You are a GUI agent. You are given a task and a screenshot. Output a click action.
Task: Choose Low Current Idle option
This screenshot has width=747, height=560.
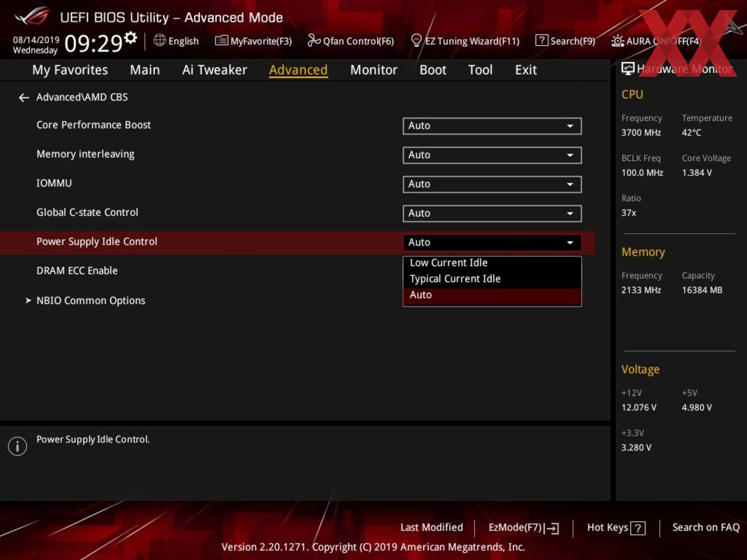492,263
